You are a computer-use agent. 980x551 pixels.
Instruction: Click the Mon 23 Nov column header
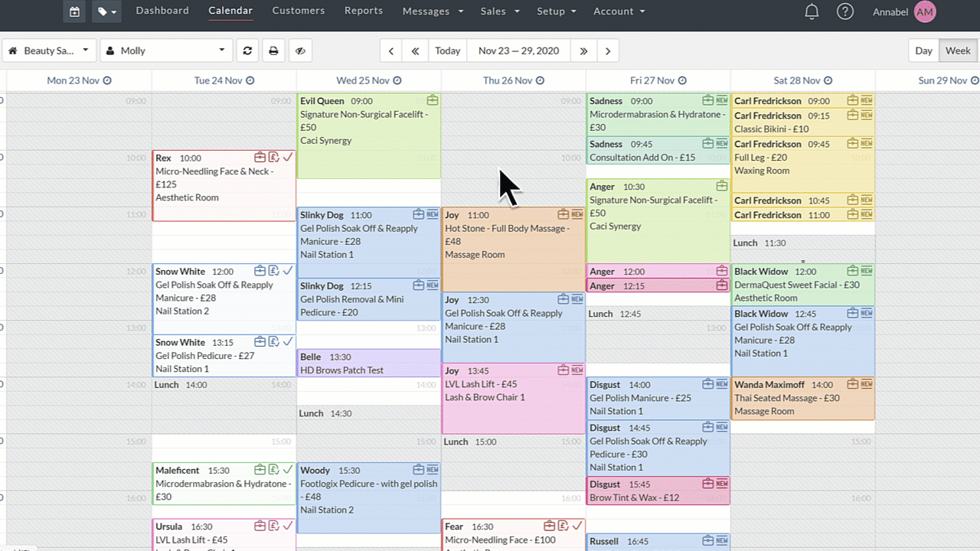click(79, 80)
